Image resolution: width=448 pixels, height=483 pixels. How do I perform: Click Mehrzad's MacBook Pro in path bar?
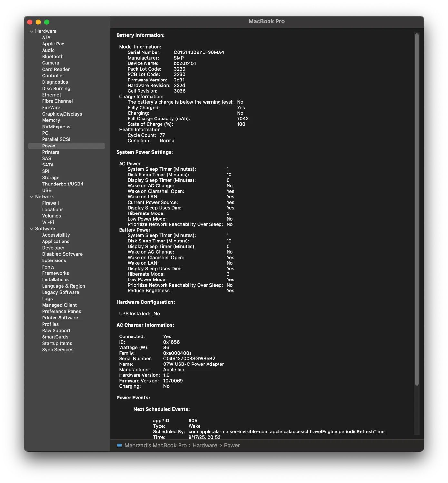(156, 445)
